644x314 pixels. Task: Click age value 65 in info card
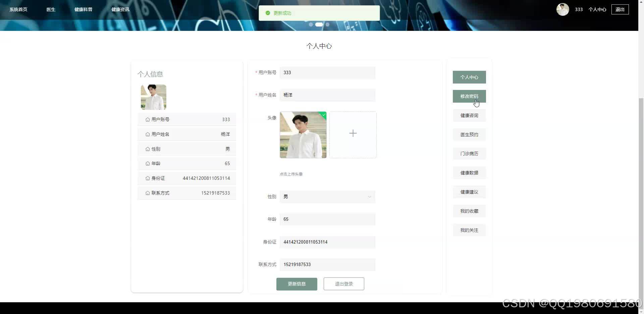(227, 163)
